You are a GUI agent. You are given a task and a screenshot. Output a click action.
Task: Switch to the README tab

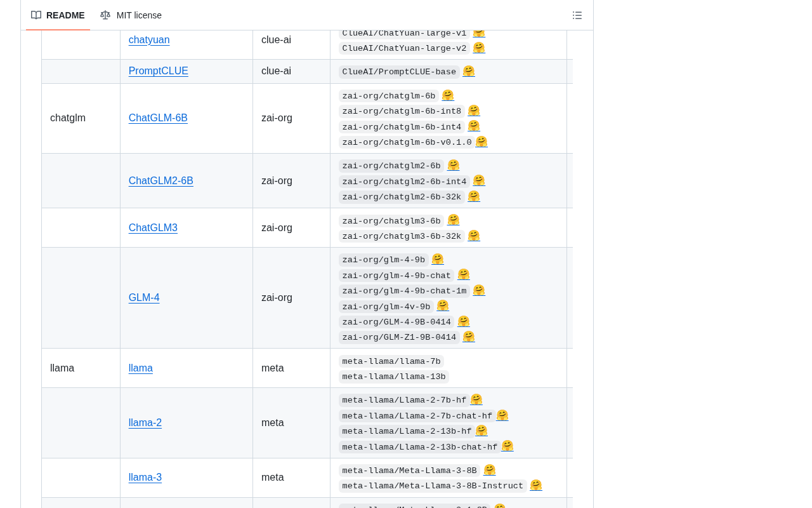tap(58, 15)
